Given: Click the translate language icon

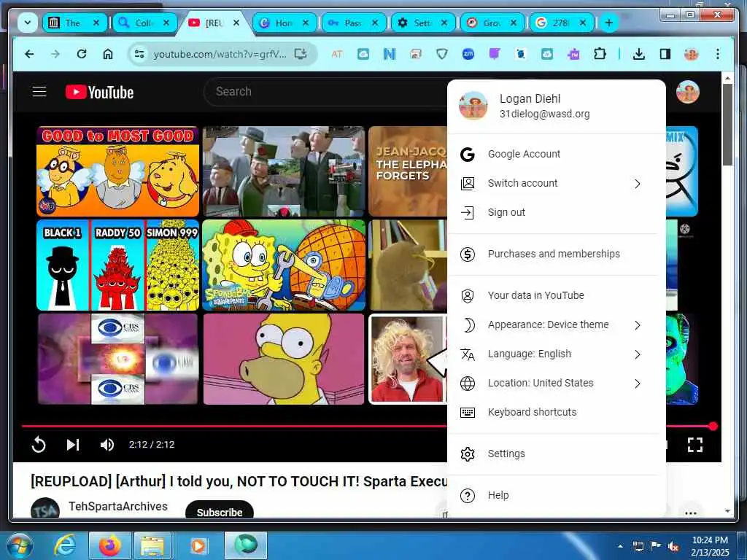Looking at the screenshot, I should click(468, 354).
